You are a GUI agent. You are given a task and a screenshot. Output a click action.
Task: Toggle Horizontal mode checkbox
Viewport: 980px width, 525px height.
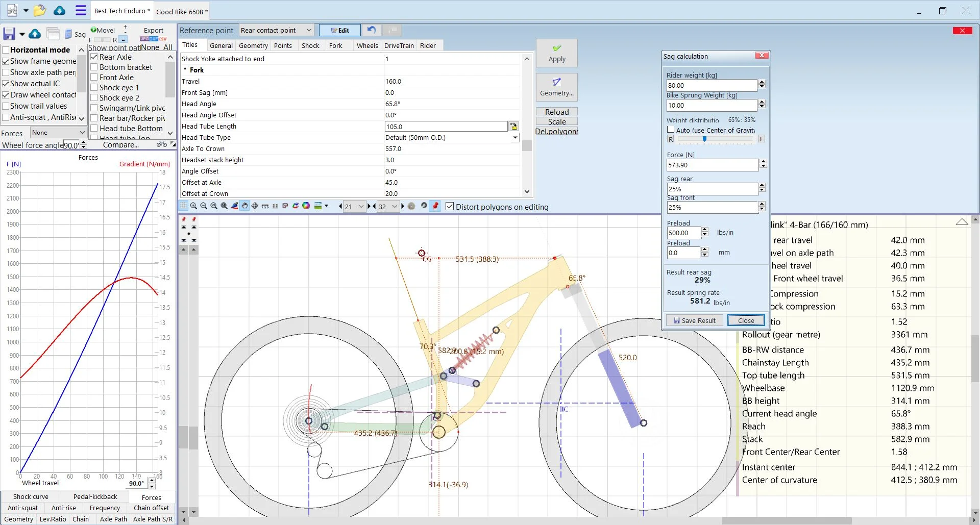click(6, 50)
